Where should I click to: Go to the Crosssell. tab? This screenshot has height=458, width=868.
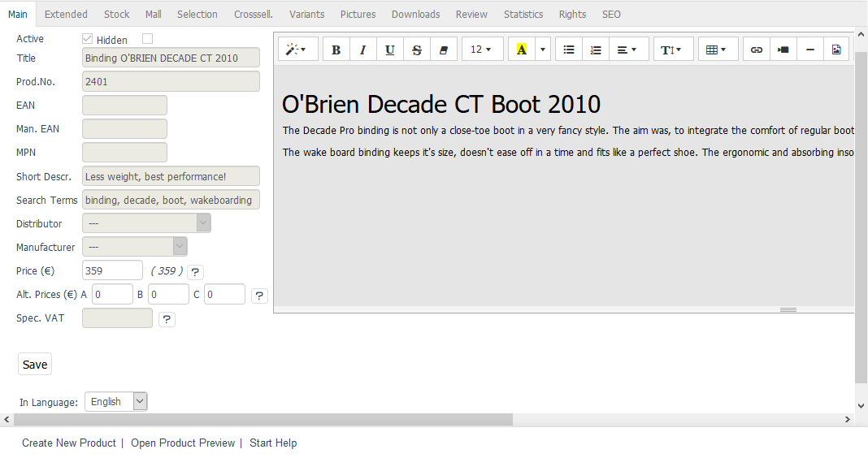pos(254,15)
